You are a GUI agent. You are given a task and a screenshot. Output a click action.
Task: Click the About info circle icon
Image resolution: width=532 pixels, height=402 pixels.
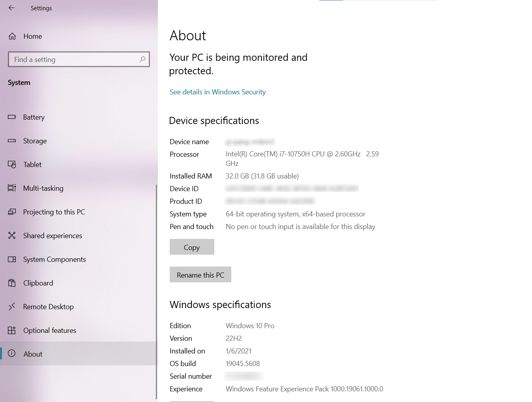(12, 354)
